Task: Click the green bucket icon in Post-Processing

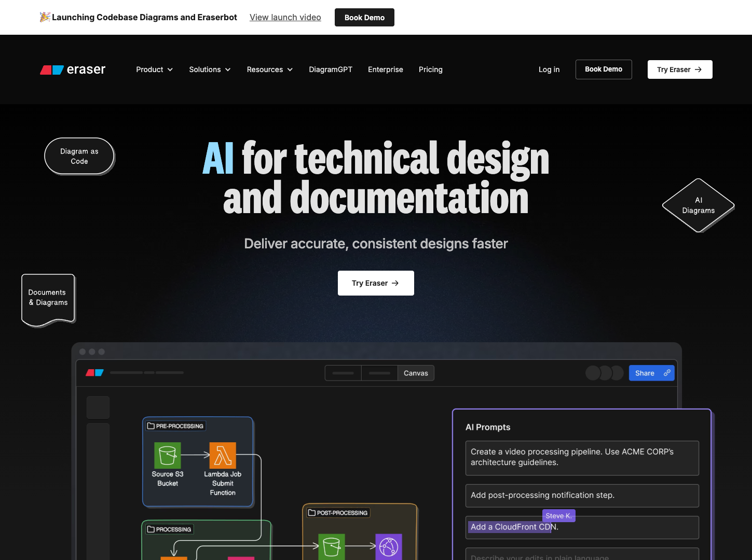Action: click(x=331, y=546)
